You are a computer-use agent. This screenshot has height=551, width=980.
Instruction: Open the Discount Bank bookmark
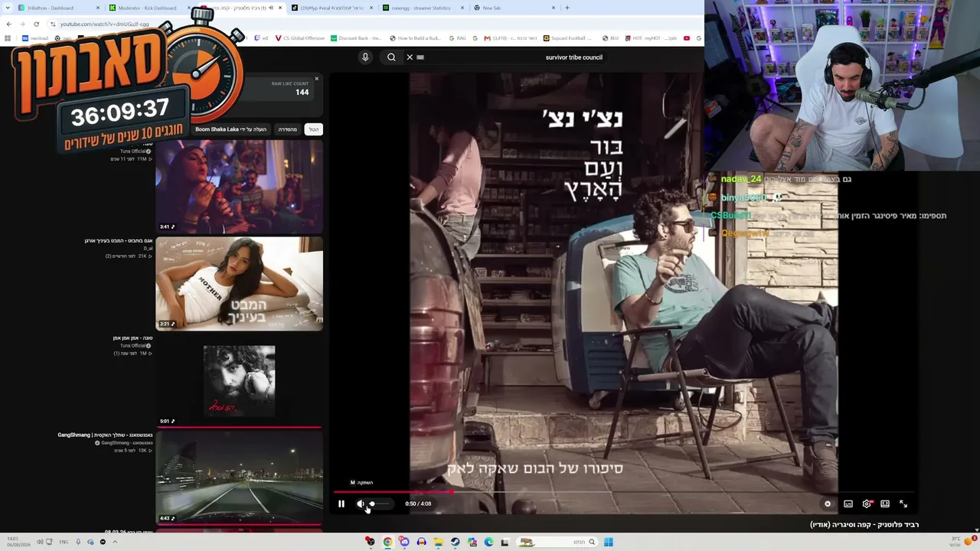[x=357, y=38]
